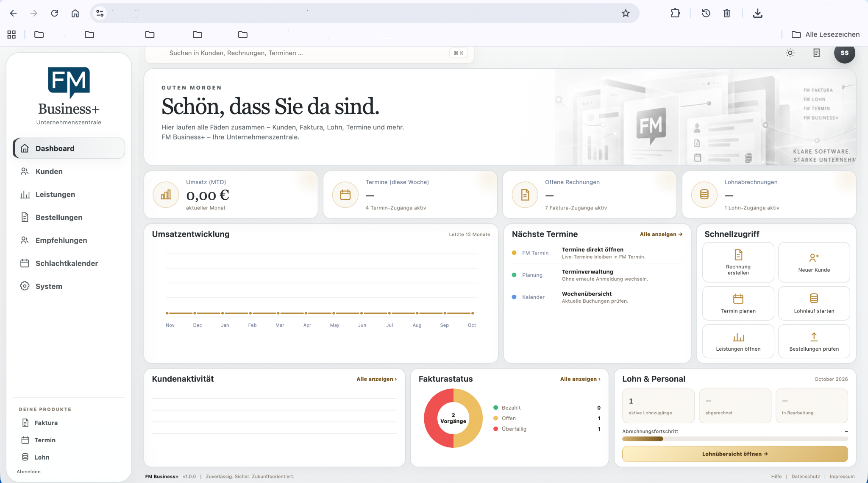Screen dimensions: 868x483
Task: Open Kunden in the sidebar
Action: click(69, 171)
